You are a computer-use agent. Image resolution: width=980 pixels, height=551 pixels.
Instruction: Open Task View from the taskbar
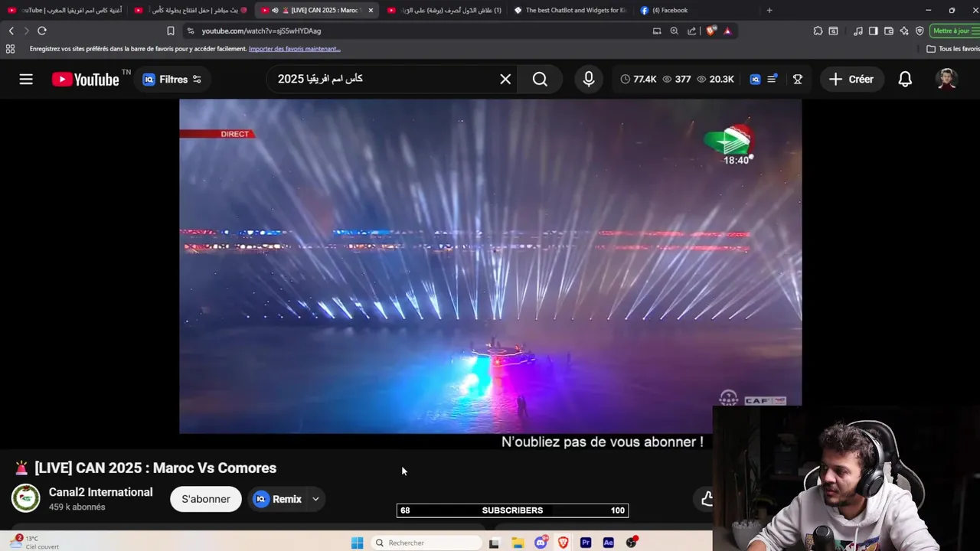pyautogui.click(x=494, y=543)
